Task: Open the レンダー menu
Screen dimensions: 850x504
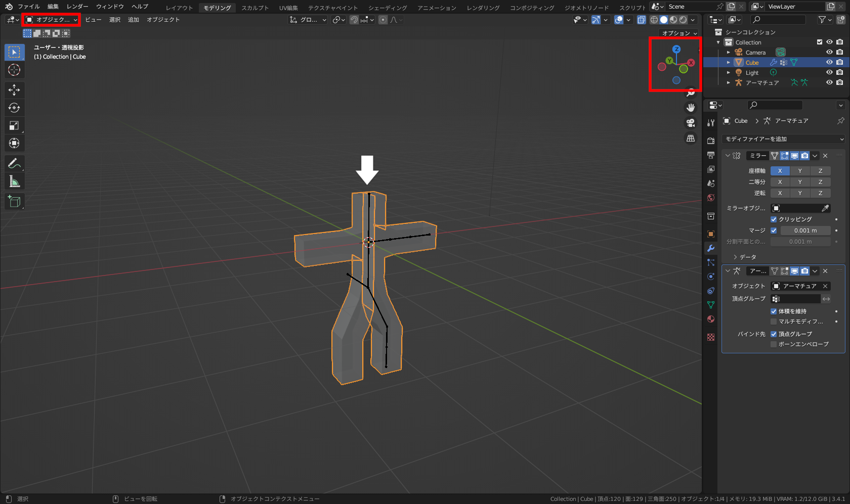Action: (77, 7)
